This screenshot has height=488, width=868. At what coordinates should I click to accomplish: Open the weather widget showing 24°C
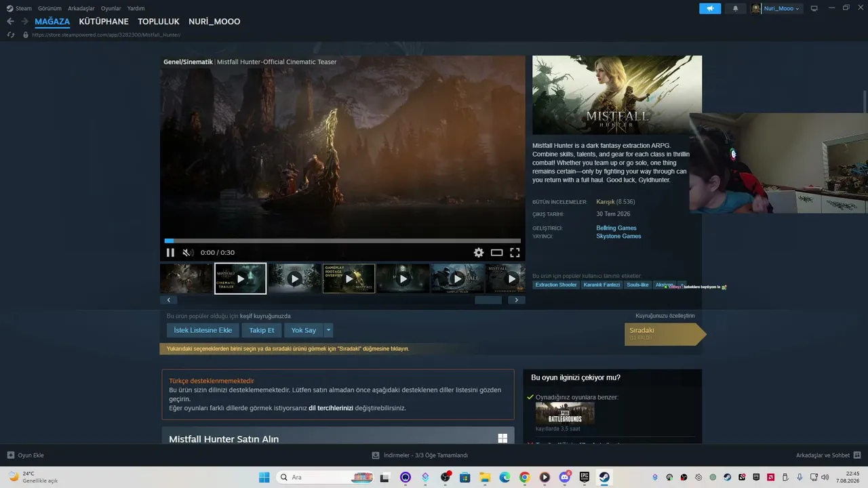click(33, 477)
